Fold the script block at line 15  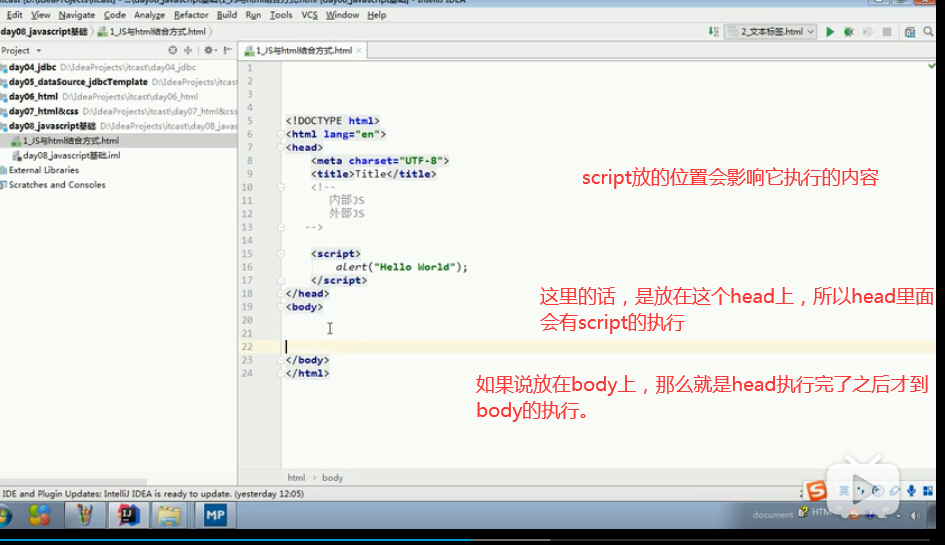(x=281, y=254)
